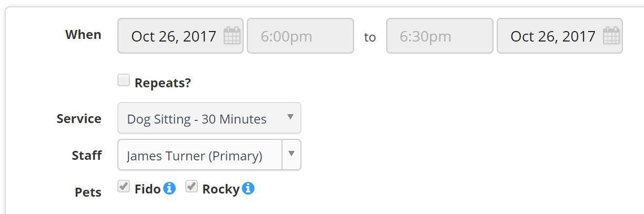Viewport: 644px width, 214px height.
Task: Click the Staff field label
Action: tap(87, 156)
